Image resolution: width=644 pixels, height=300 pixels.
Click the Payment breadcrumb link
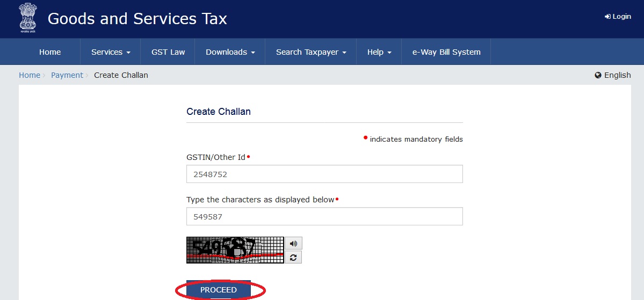tap(67, 75)
